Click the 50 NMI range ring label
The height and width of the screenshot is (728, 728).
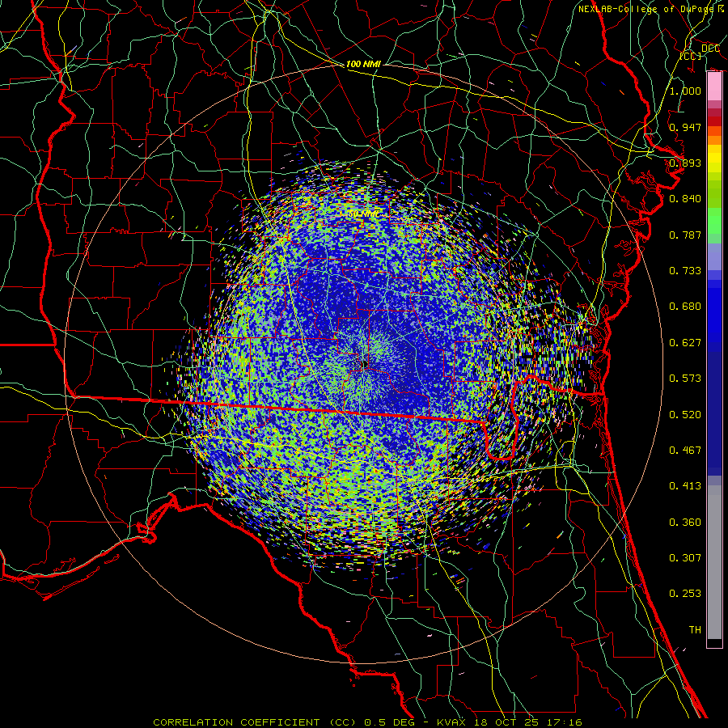pos(363,214)
